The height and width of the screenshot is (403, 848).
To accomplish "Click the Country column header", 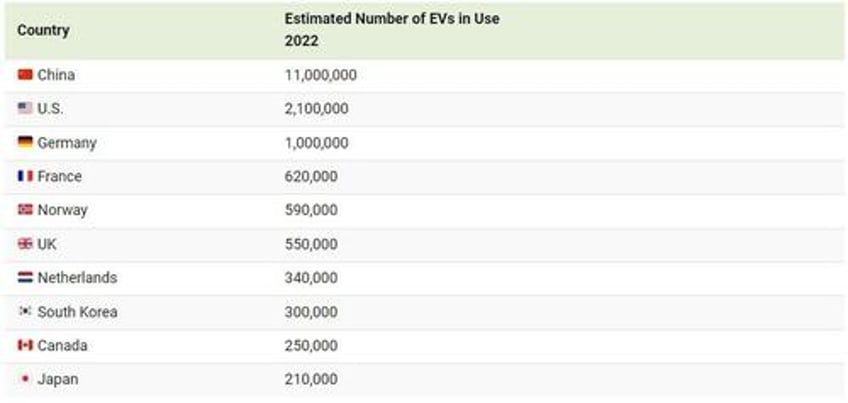I will pos(43,31).
